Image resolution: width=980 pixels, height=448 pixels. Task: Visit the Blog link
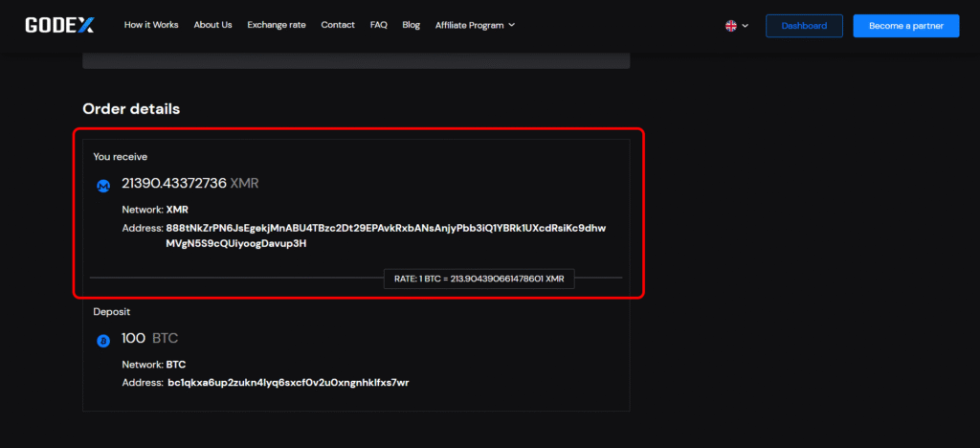pos(412,25)
